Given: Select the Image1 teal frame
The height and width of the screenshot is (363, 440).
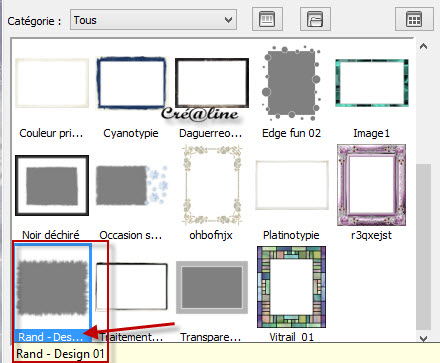Looking at the screenshot, I should pos(372,83).
